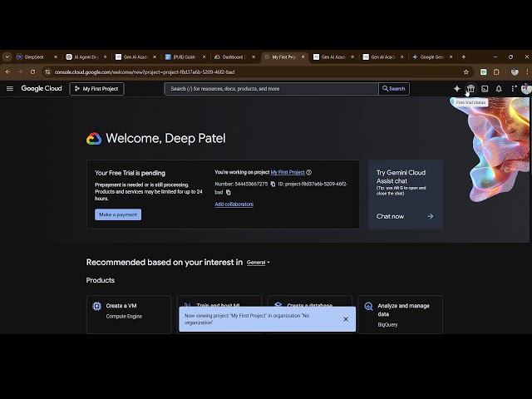Switch to the DeepSeek tab

(34, 57)
